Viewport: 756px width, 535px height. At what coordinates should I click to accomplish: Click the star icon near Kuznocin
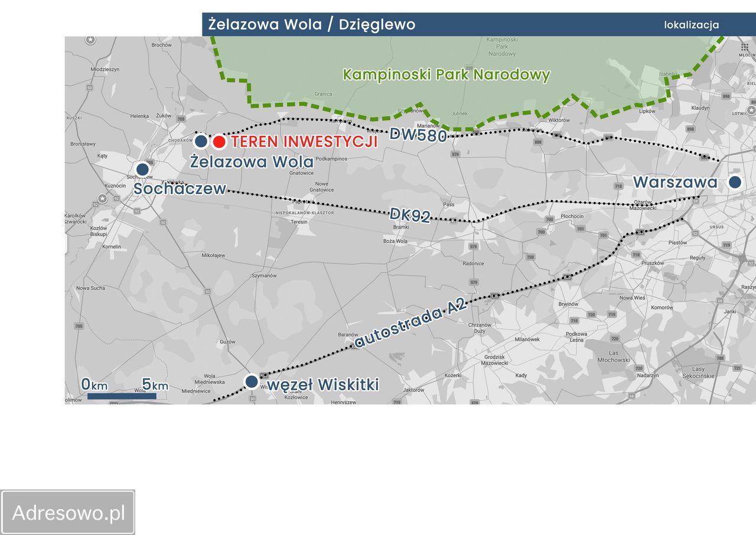[x=103, y=198]
